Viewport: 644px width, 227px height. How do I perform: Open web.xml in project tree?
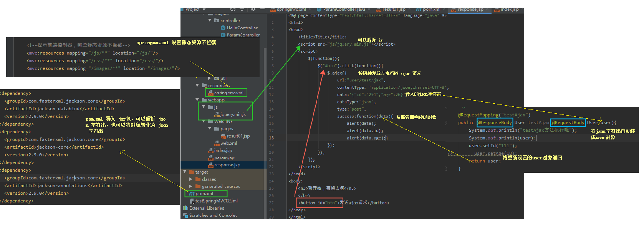[228, 143]
